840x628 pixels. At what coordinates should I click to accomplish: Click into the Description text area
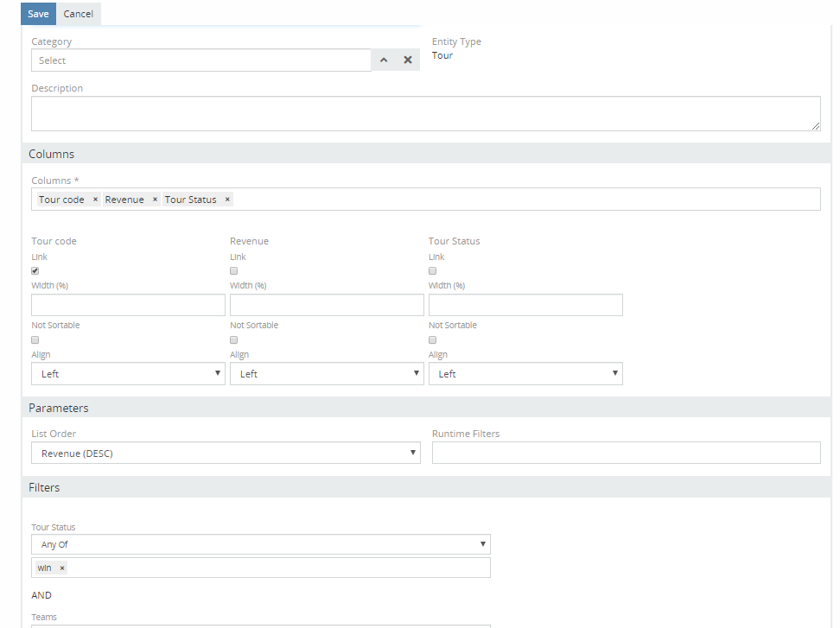(425, 113)
